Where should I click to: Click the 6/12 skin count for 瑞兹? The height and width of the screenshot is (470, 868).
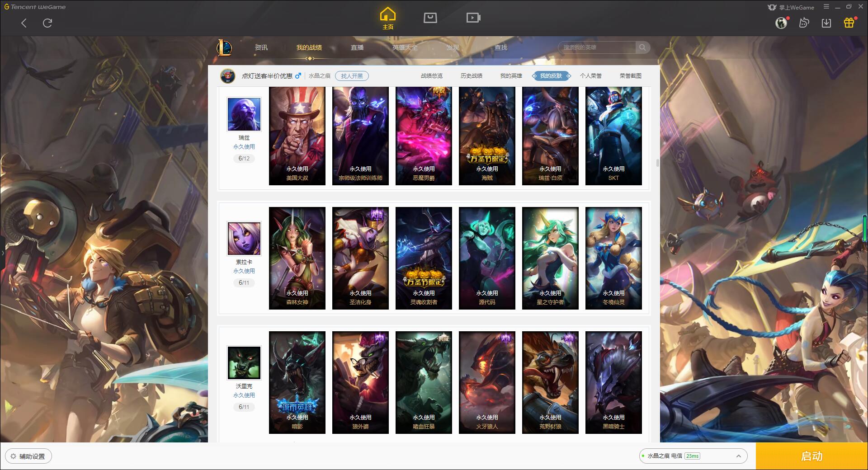244,159
